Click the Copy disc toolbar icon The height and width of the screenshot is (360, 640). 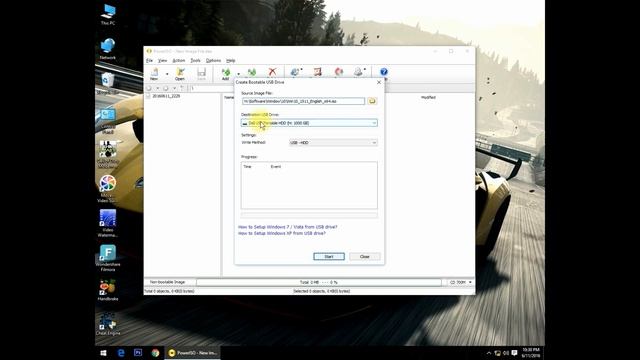click(295, 72)
